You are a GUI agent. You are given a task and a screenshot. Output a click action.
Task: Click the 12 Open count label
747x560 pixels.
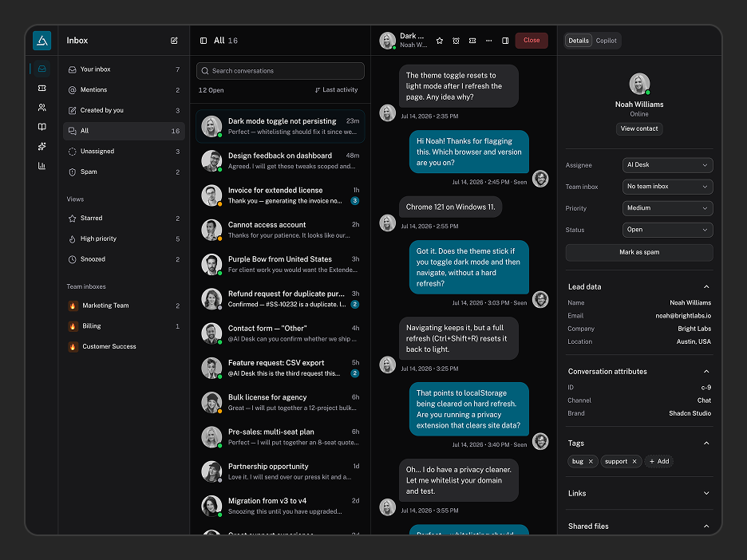(x=211, y=90)
